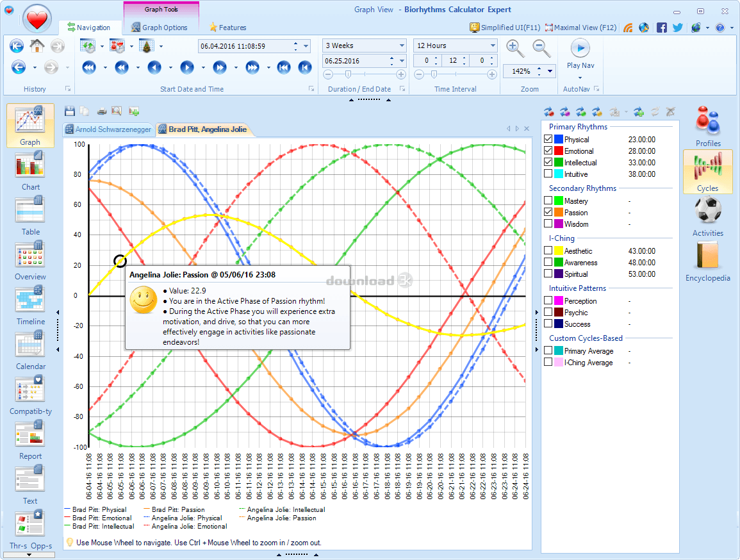Select the Arnold Schwarzenegger document tab
740x560 pixels.
point(108,129)
